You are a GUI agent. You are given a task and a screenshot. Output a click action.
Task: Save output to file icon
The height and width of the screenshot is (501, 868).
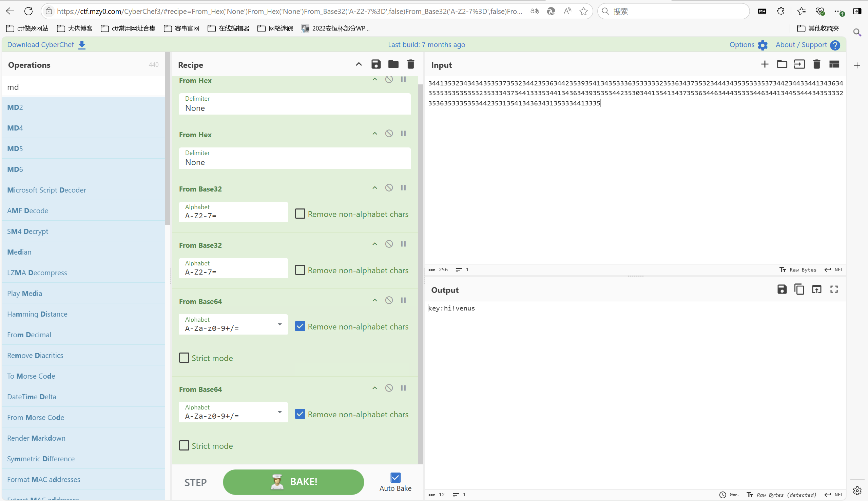click(782, 289)
